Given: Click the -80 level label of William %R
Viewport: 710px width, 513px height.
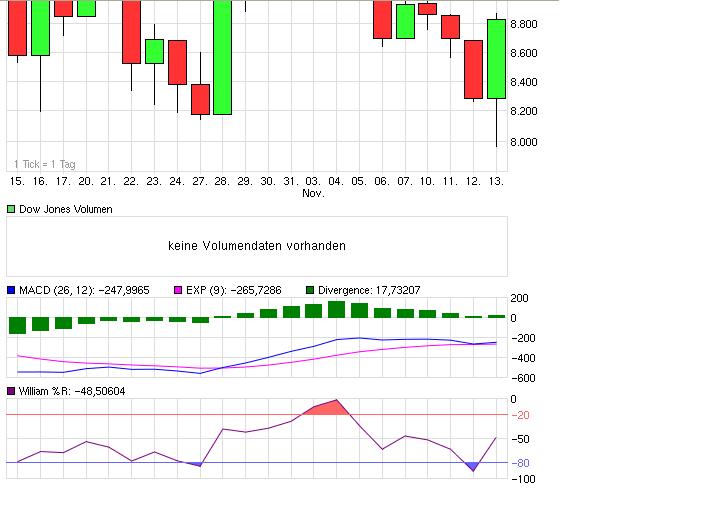Looking at the screenshot, I should click(x=520, y=463).
